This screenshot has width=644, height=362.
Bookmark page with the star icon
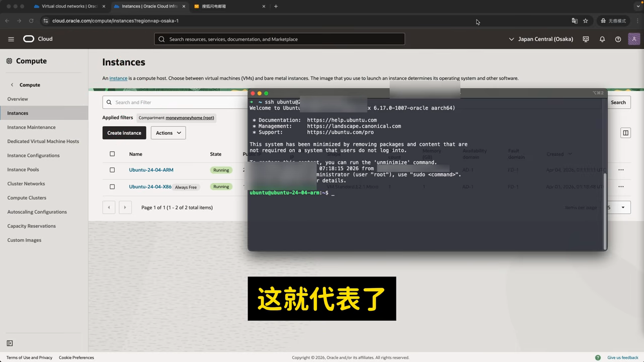[586, 21]
